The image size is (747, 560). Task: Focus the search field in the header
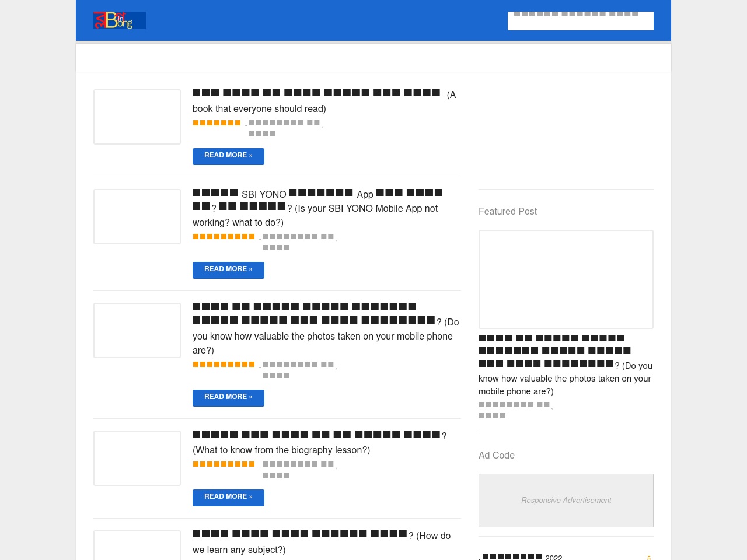click(x=581, y=20)
